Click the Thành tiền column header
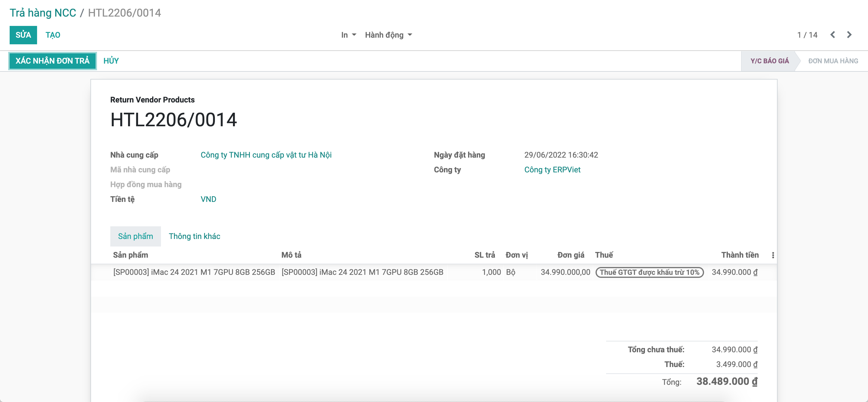The width and height of the screenshot is (868, 402). (x=740, y=255)
